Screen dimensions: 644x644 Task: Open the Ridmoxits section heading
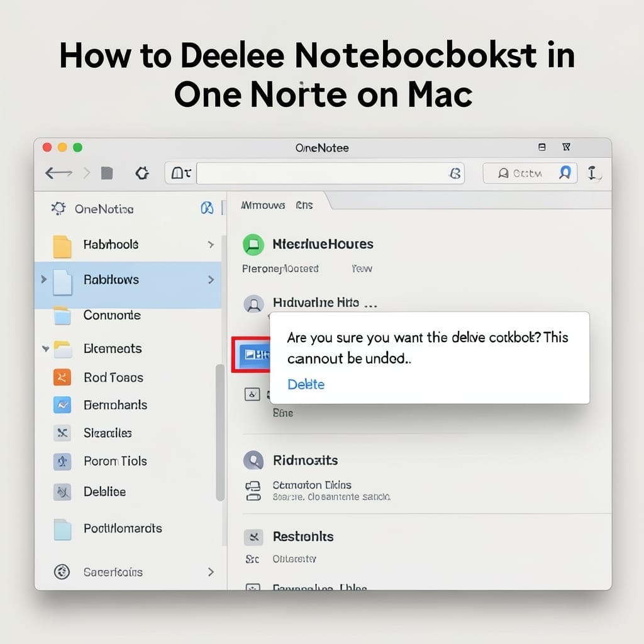(305, 460)
